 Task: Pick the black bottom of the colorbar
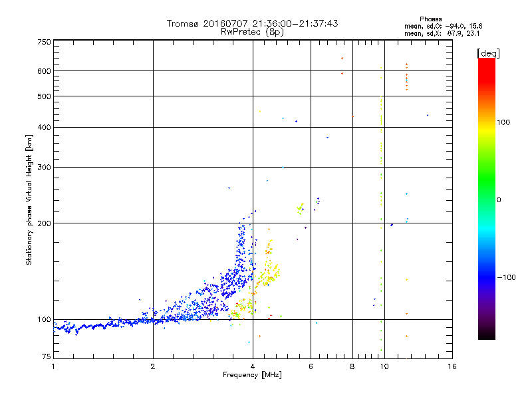pyautogui.click(x=487, y=334)
